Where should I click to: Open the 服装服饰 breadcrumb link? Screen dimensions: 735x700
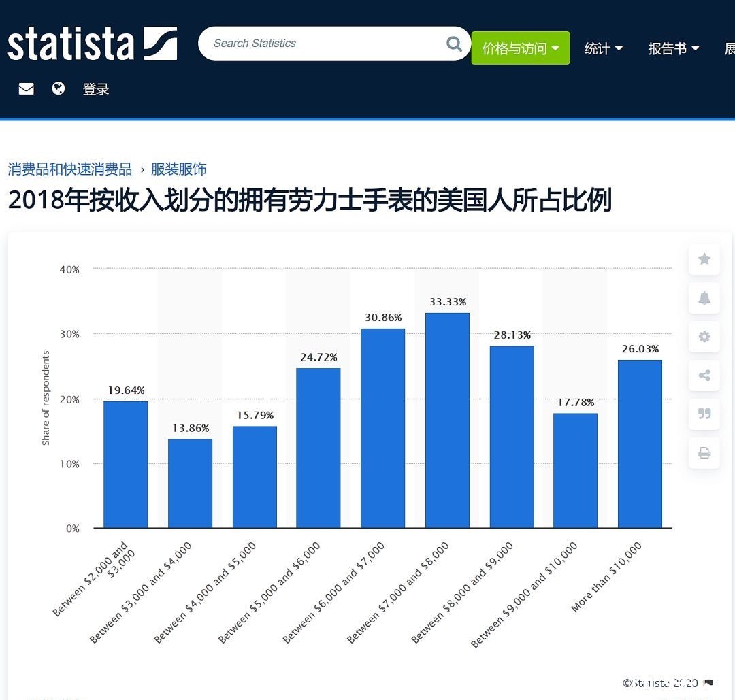pos(178,169)
